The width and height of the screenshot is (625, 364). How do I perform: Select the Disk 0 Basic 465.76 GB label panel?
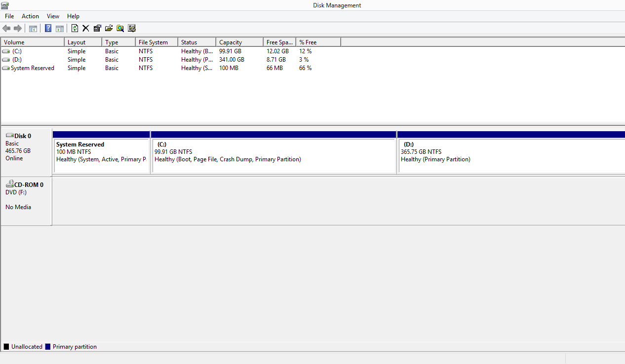coord(27,152)
